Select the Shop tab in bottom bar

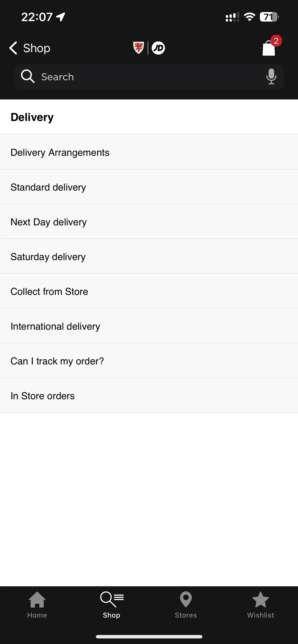tap(112, 605)
